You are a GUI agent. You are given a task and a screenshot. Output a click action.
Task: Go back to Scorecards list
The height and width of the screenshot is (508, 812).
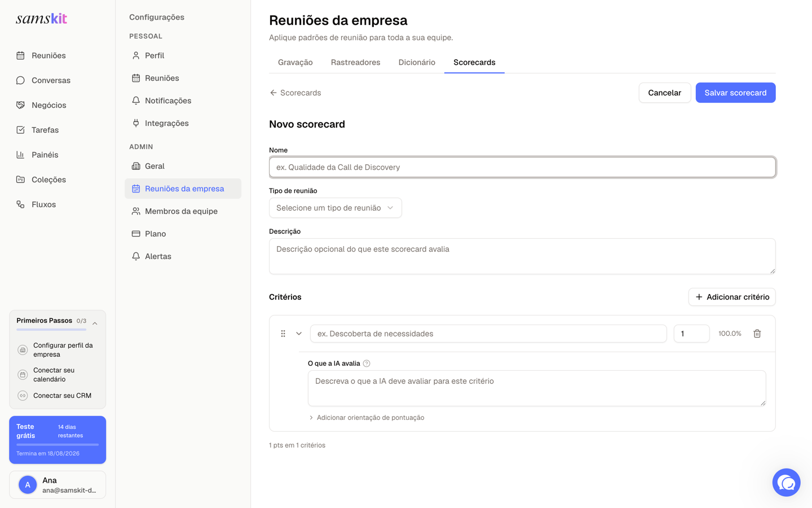click(x=295, y=93)
